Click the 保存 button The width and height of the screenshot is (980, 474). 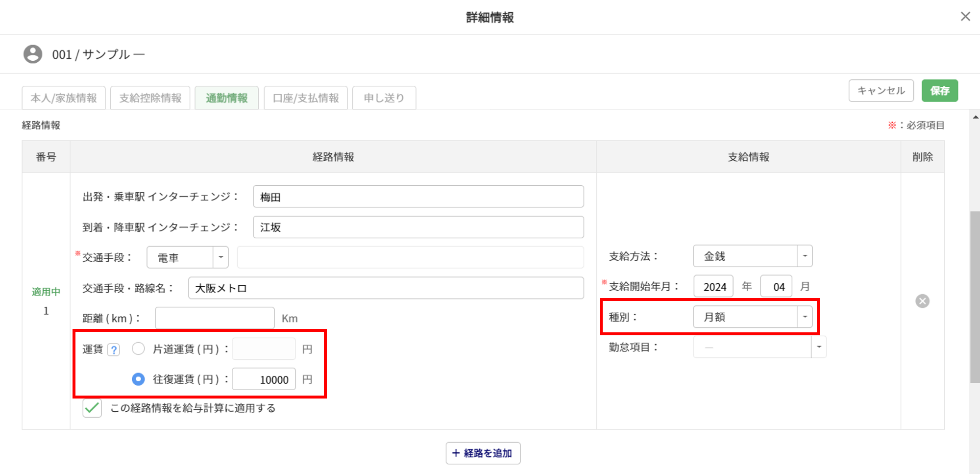[x=939, y=91]
